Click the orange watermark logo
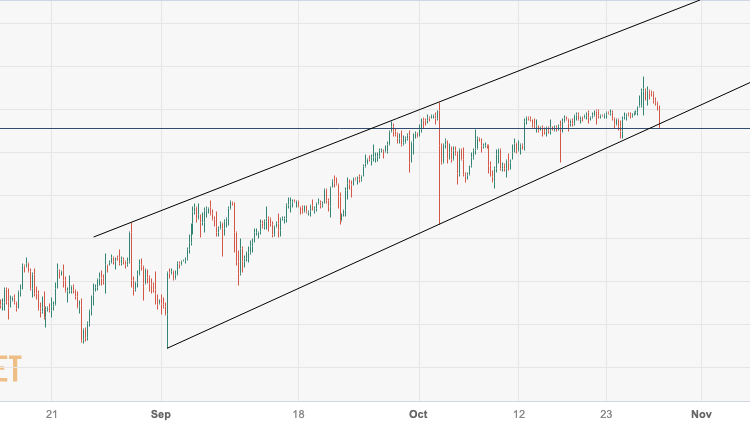 click(x=10, y=372)
